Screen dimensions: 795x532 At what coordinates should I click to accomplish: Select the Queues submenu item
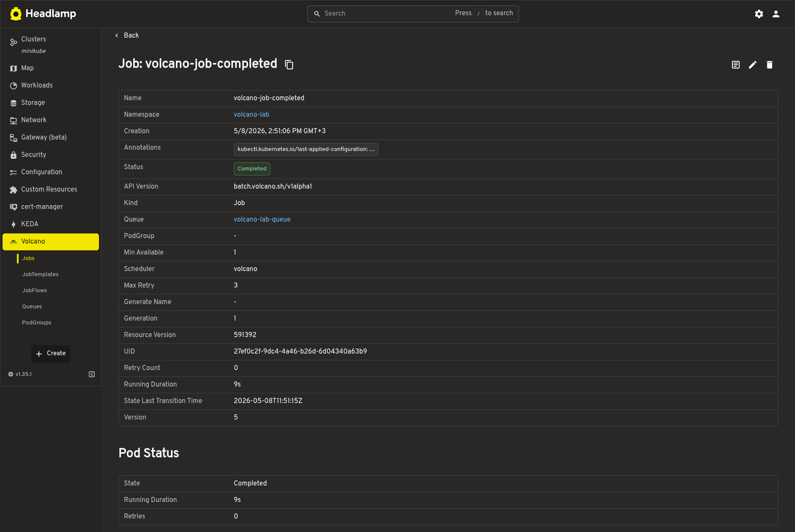point(32,307)
